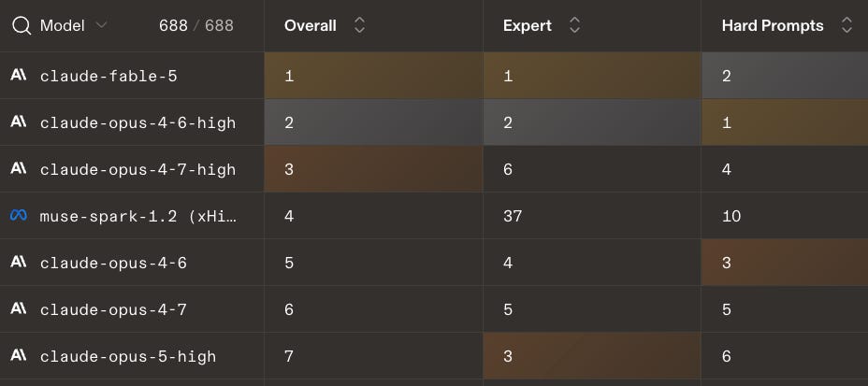Image resolution: width=868 pixels, height=386 pixels.
Task: Select the Expert column header label
Action: (x=527, y=26)
